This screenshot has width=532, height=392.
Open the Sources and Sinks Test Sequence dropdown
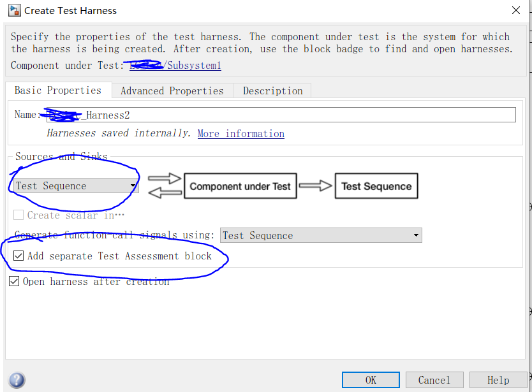click(x=77, y=186)
